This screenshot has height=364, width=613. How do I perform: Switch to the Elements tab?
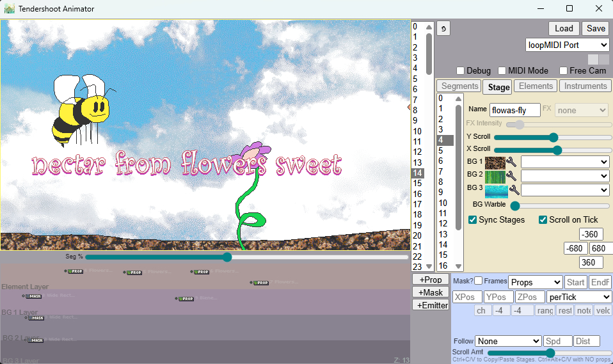(536, 86)
